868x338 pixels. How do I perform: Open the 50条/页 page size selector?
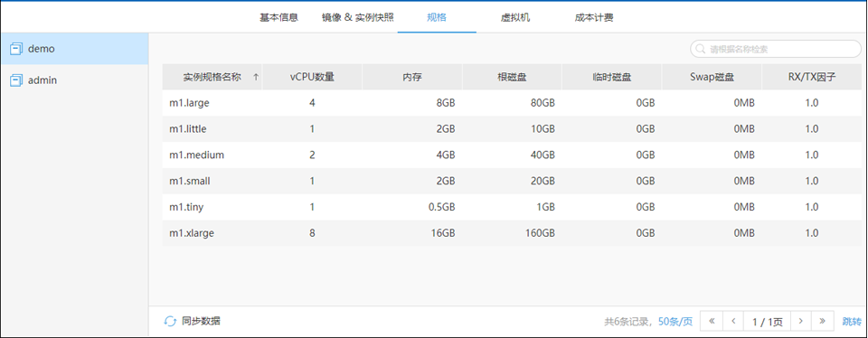[675, 322]
